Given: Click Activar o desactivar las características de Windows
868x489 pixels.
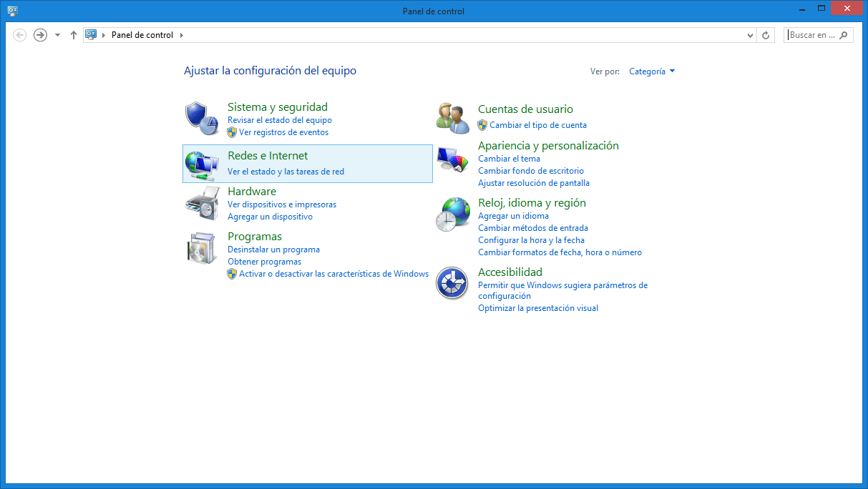Looking at the screenshot, I should click(333, 274).
